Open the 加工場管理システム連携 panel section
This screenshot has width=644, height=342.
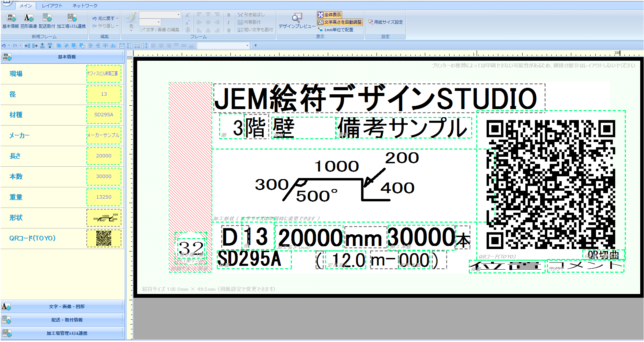(62, 333)
